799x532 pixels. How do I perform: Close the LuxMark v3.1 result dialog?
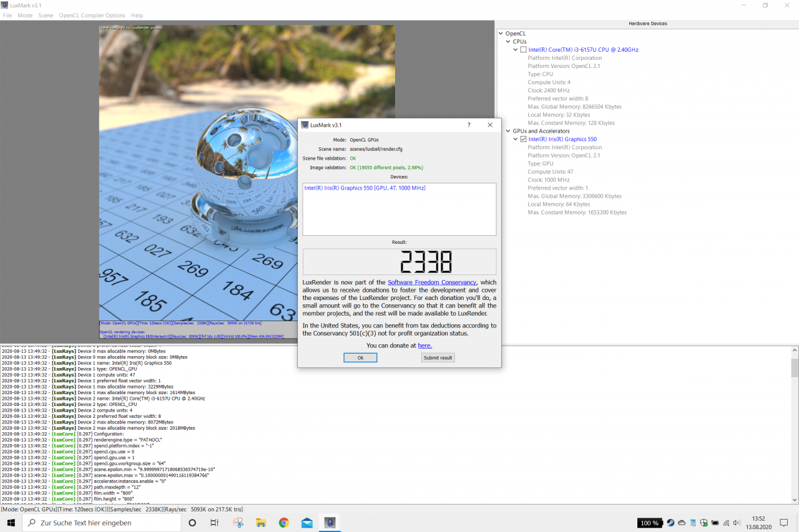[x=490, y=125]
